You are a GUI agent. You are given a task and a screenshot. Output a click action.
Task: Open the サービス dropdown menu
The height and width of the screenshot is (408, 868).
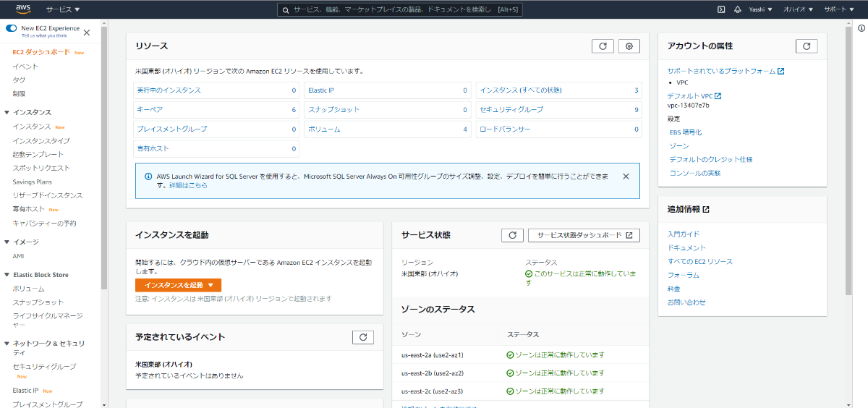click(63, 9)
